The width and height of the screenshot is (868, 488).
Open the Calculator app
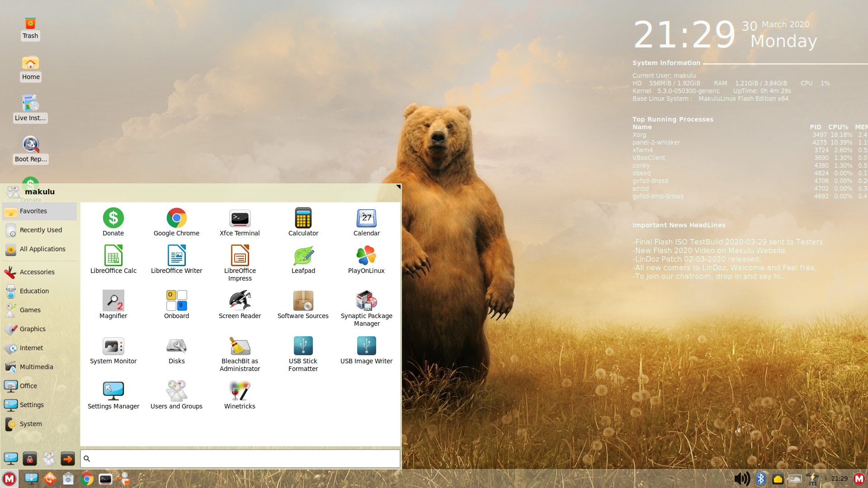click(x=303, y=222)
